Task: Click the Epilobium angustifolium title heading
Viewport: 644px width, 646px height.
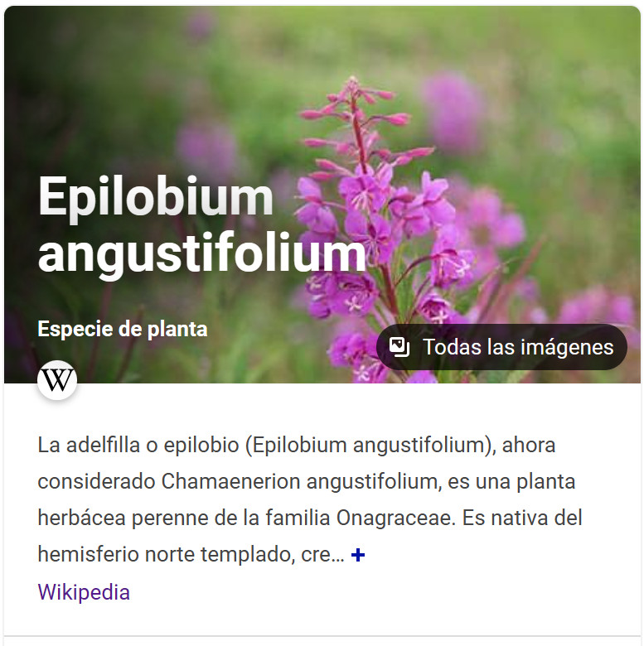Action: (201, 224)
